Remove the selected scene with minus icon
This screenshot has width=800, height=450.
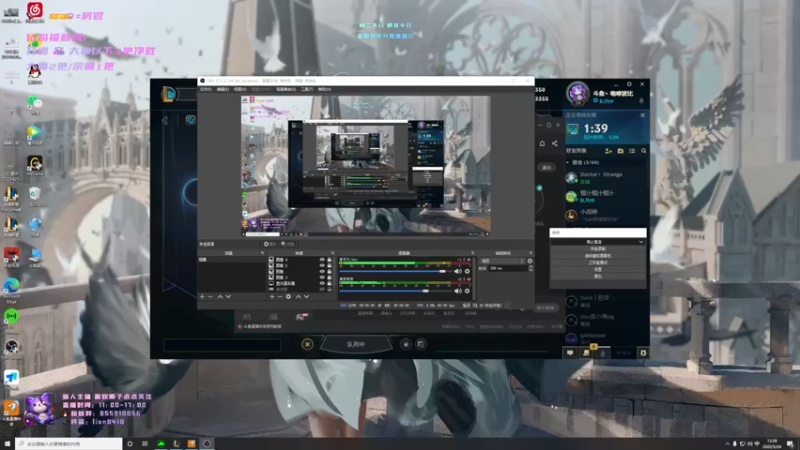[x=210, y=296]
